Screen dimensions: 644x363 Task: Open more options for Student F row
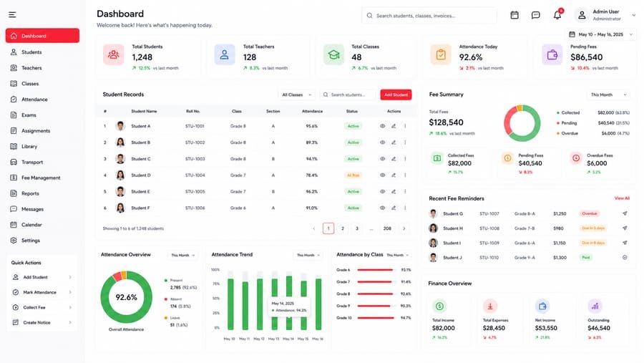tap(405, 208)
